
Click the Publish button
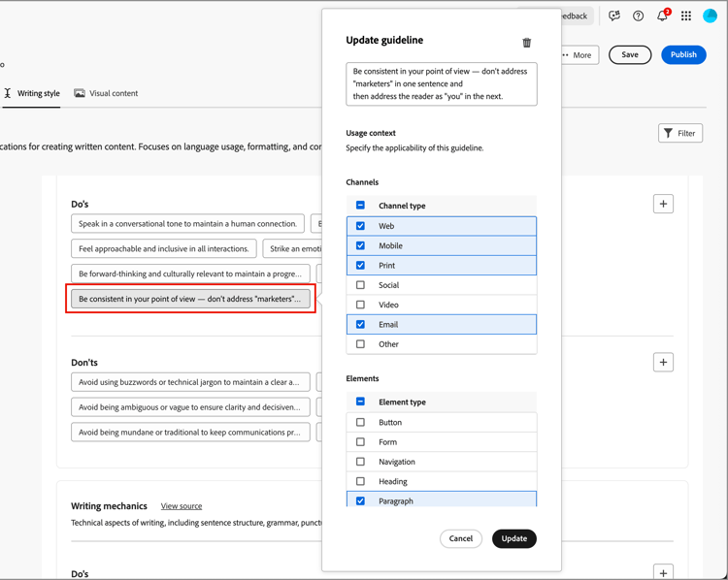pyautogui.click(x=683, y=54)
